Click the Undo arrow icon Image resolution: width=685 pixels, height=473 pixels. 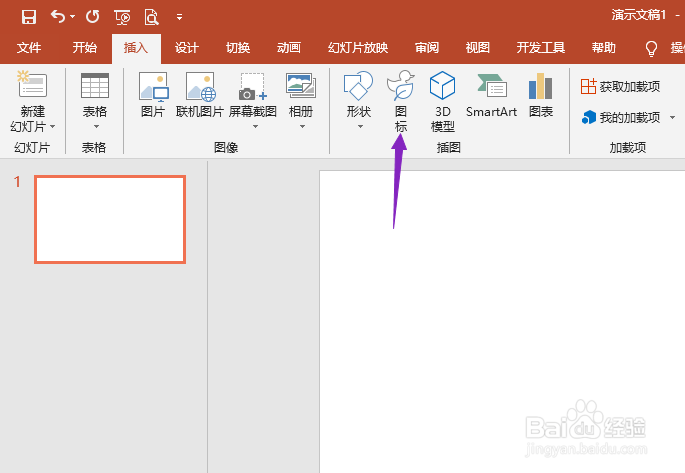pyautogui.click(x=57, y=17)
